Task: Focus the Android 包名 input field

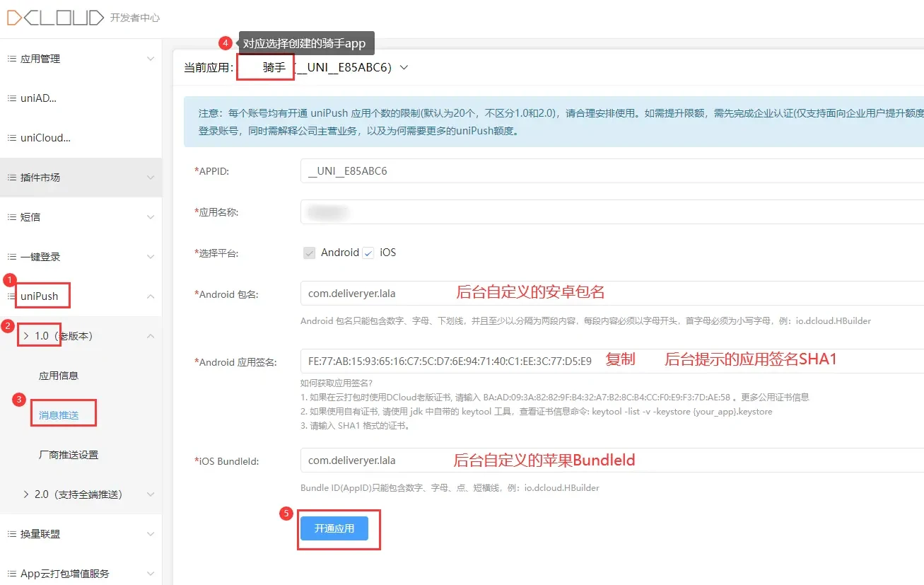Action: pos(612,293)
